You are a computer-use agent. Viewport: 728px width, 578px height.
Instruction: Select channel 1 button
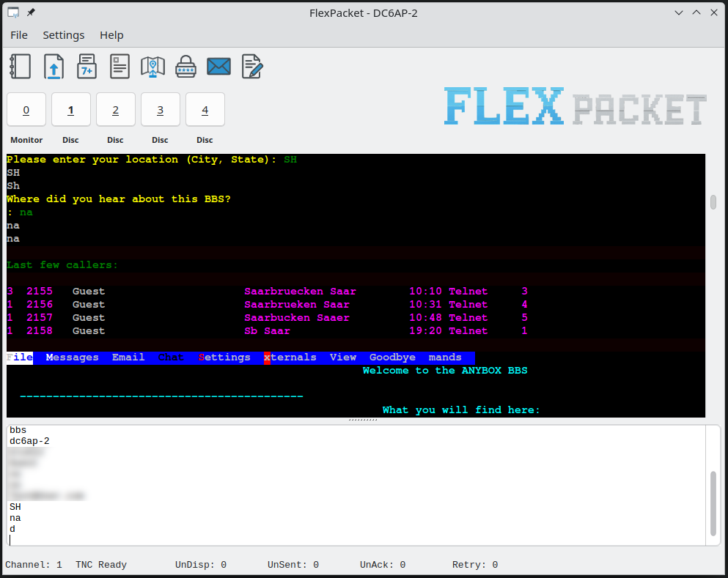pyautogui.click(x=71, y=110)
